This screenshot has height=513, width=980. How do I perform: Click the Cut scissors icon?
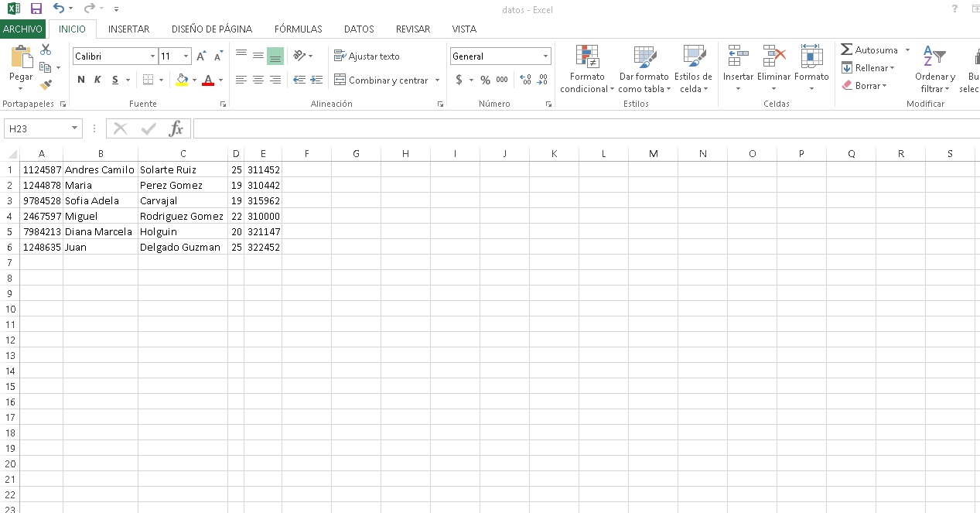46,50
